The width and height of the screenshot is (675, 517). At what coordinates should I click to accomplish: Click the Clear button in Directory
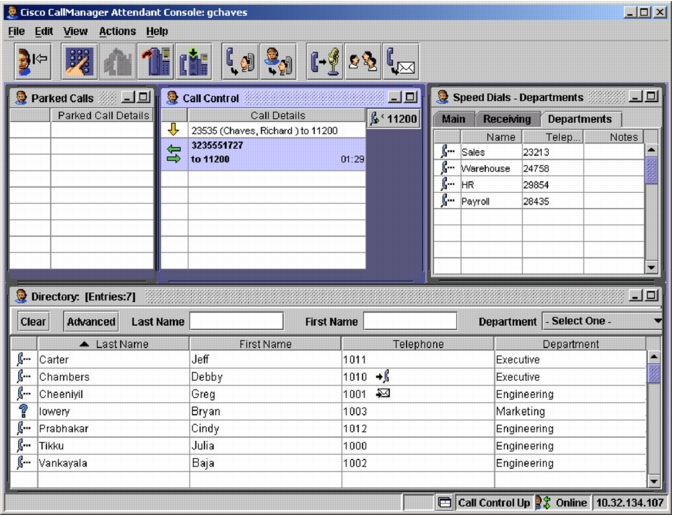tap(33, 322)
